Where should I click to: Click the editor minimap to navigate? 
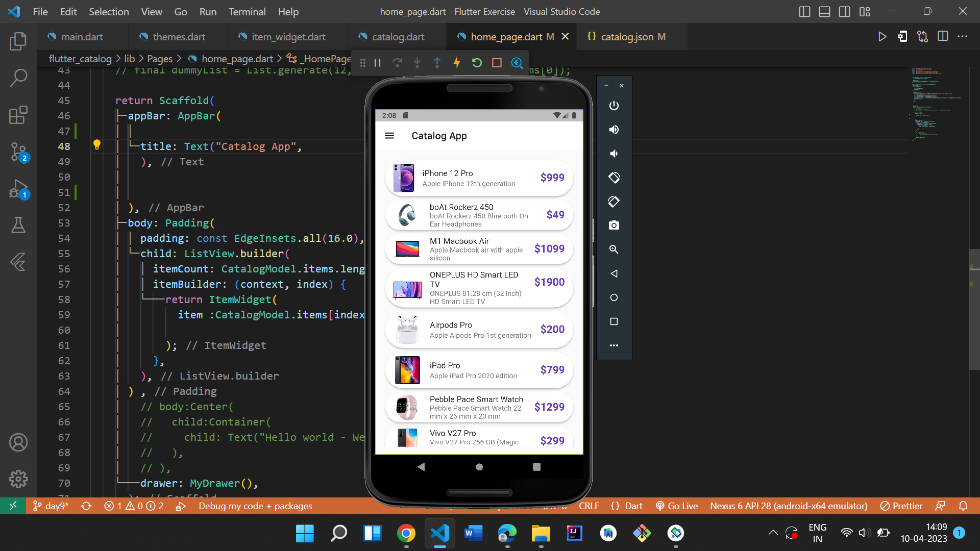[934, 153]
